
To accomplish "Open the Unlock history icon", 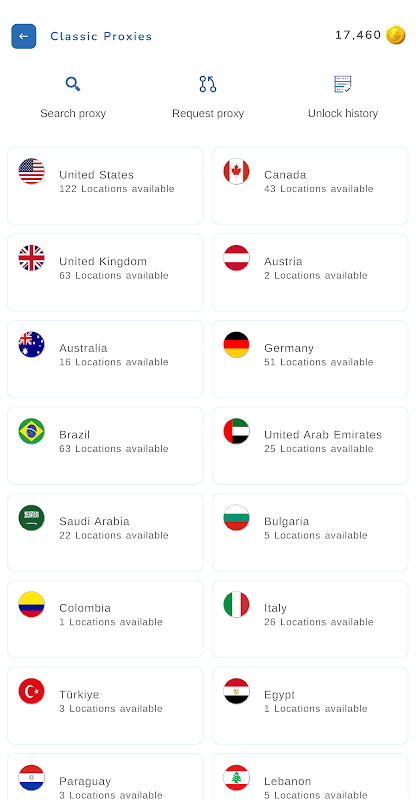I will [x=342, y=84].
